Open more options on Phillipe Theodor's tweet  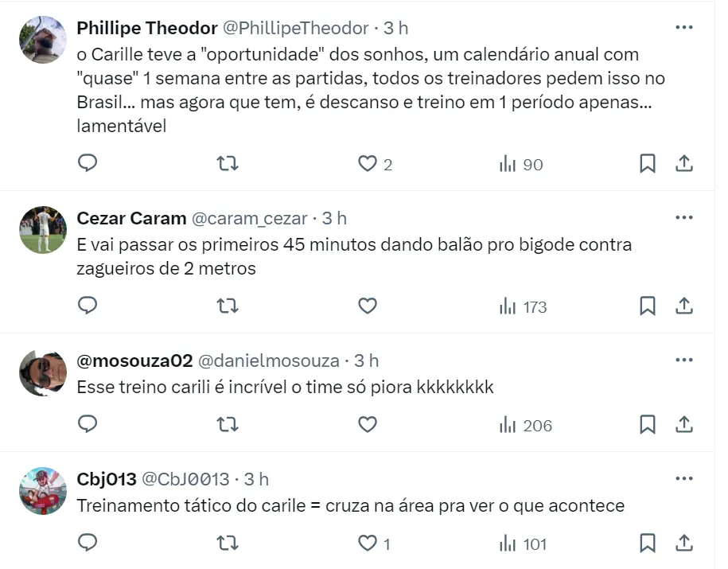coord(683,27)
